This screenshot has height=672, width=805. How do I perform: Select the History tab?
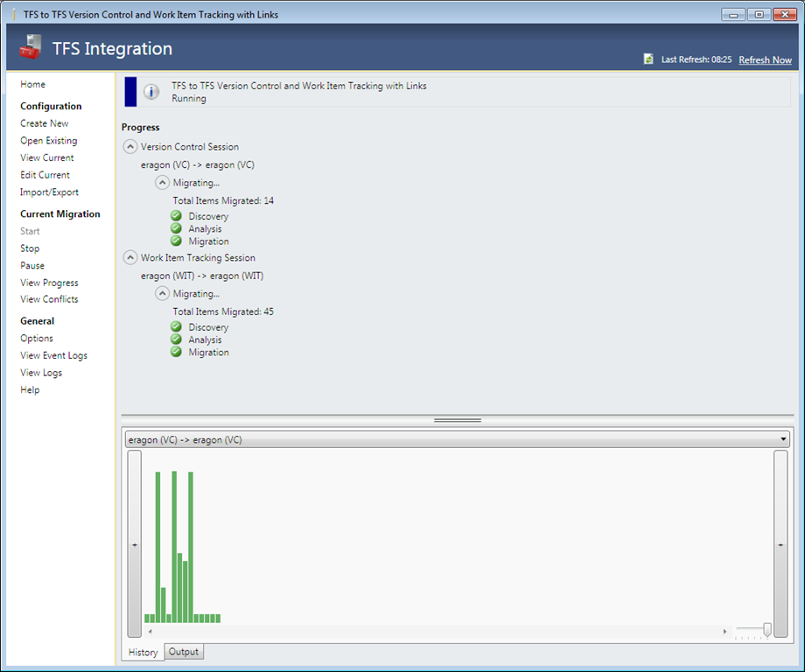[143, 652]
